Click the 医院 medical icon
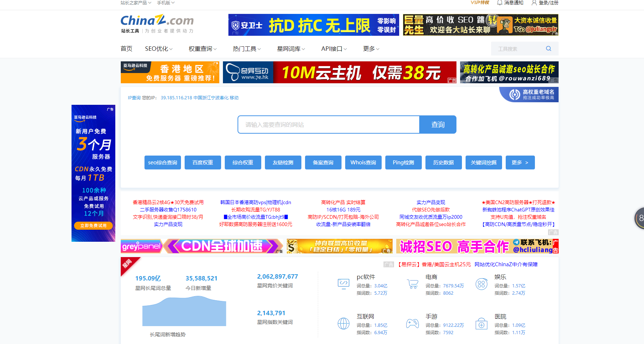Image resolution: width=644 pixels, height=344 pixels. [481, 324]
